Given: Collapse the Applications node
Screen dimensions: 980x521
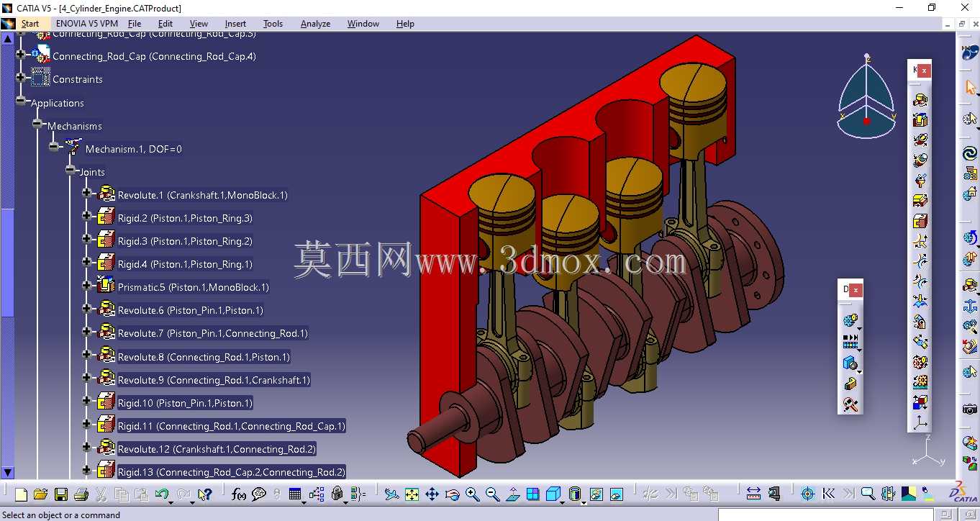Looking at the screenshot, I should [x=21, y=101].
